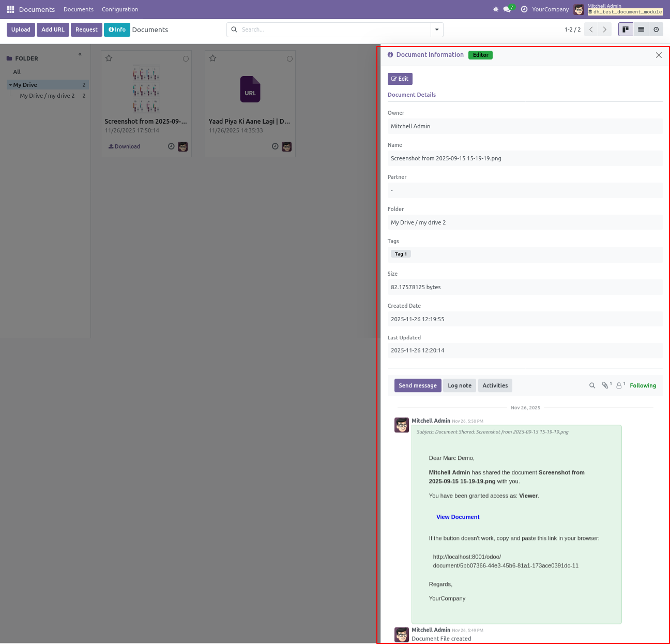Viewport: 670px width, 644px height.
Task: Select the Yaad Piya URL card circle
Action: tap(290, 59)
